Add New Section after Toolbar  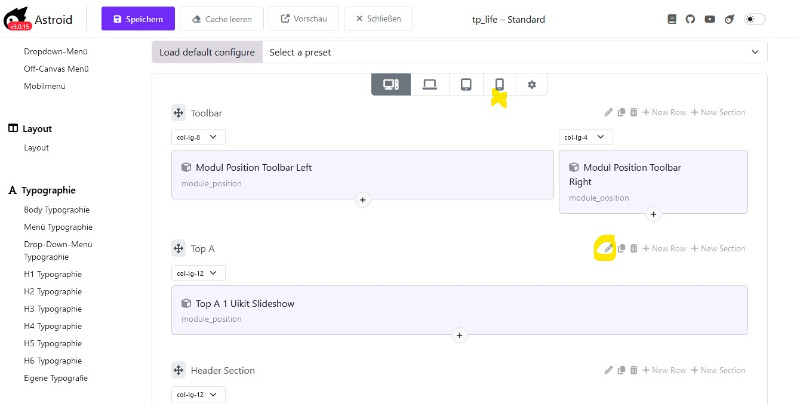tap(718, 112)
